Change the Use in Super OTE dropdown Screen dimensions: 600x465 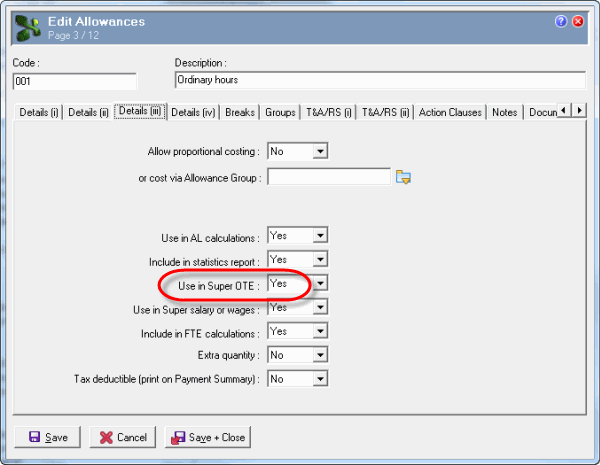320,284
